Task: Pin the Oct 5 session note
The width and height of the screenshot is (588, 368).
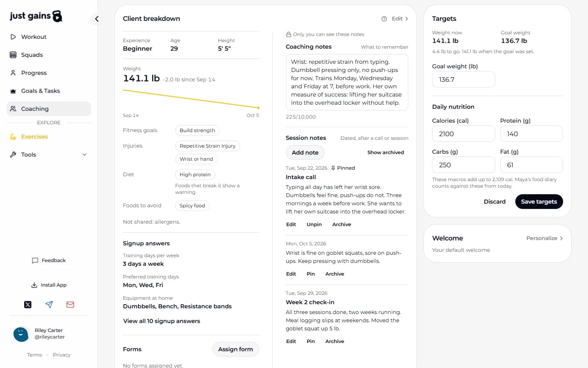Action: [x=311, y=274]
